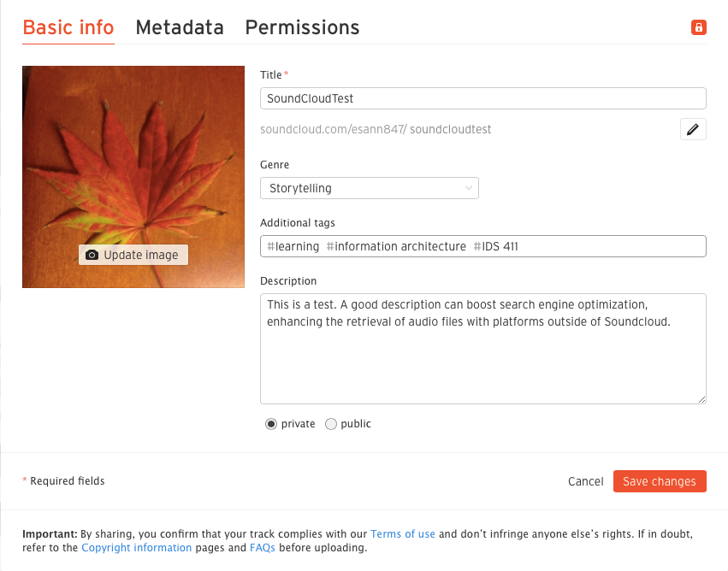Click the Update image button

tap(133, 255)
